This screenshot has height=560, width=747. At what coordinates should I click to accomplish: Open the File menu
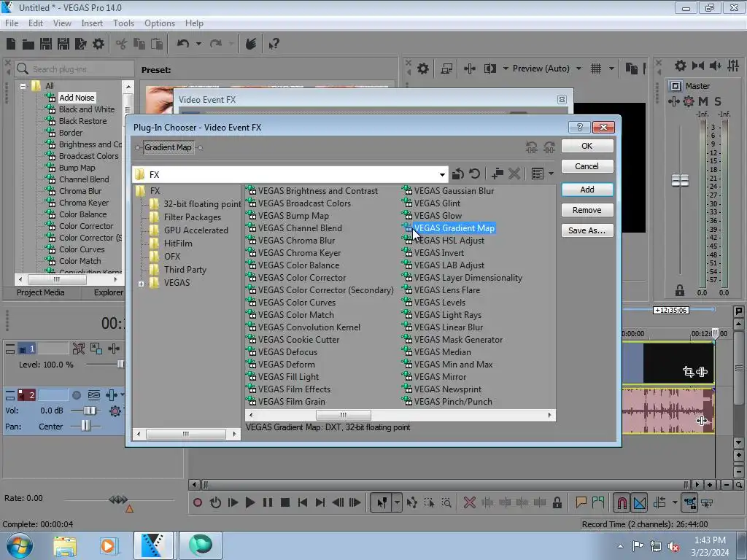click(12, 23)
